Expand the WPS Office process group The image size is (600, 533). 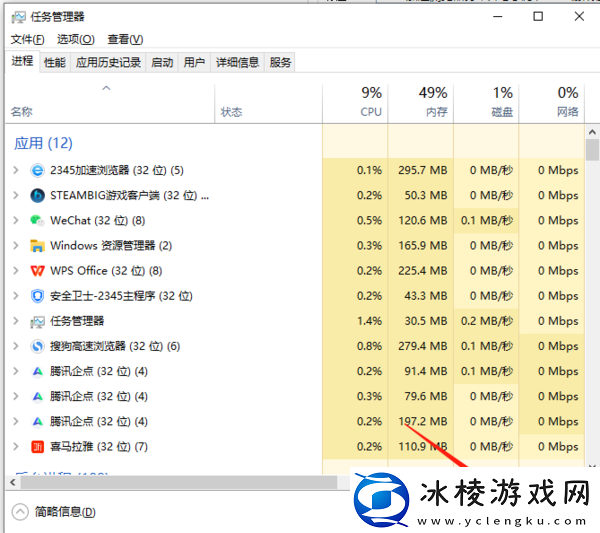(x=16, y=271)
